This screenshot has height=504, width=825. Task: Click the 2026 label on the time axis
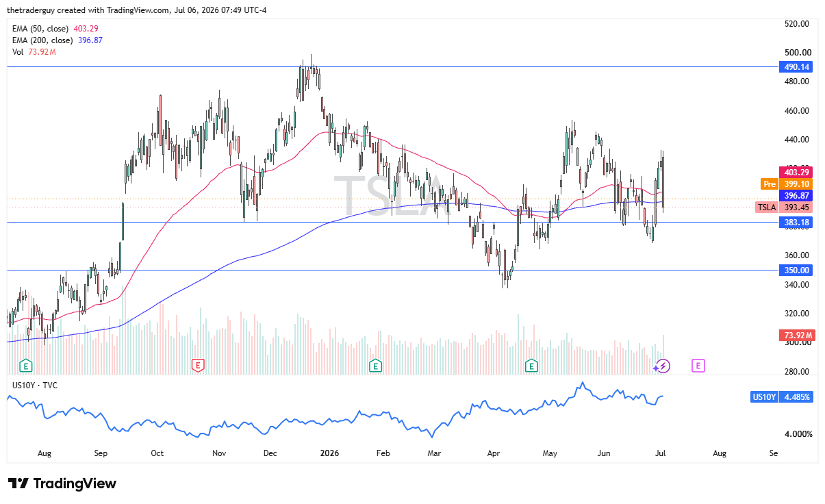[x=330, y=453]
